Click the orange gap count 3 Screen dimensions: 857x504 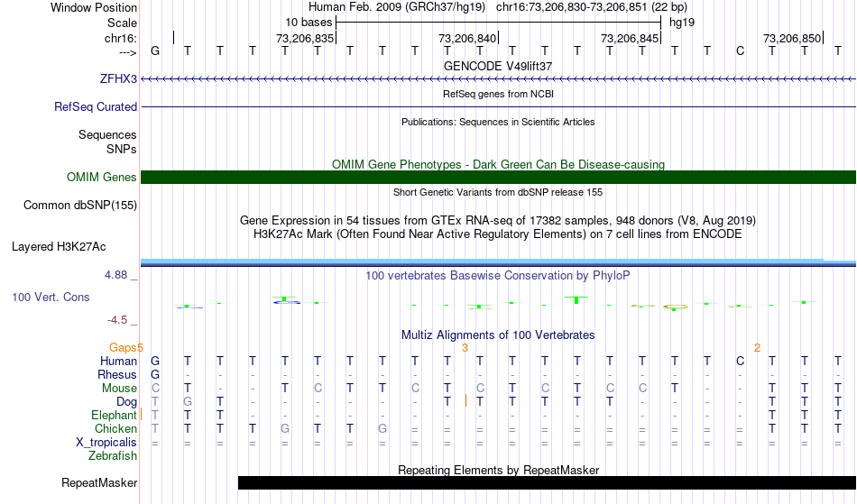[465, 347]
